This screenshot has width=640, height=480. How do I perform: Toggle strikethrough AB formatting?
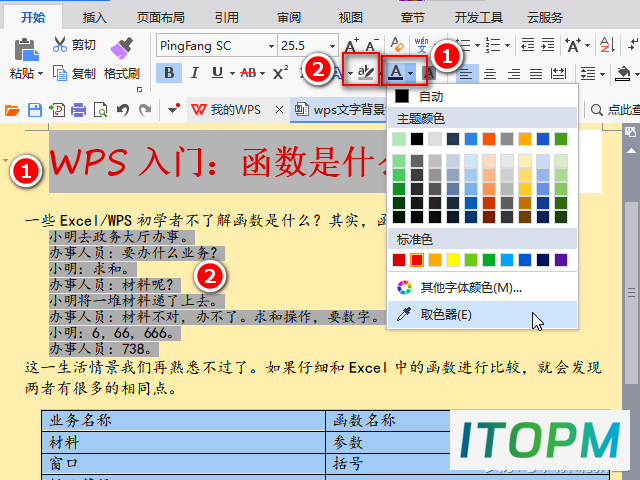tap(248, 73)
